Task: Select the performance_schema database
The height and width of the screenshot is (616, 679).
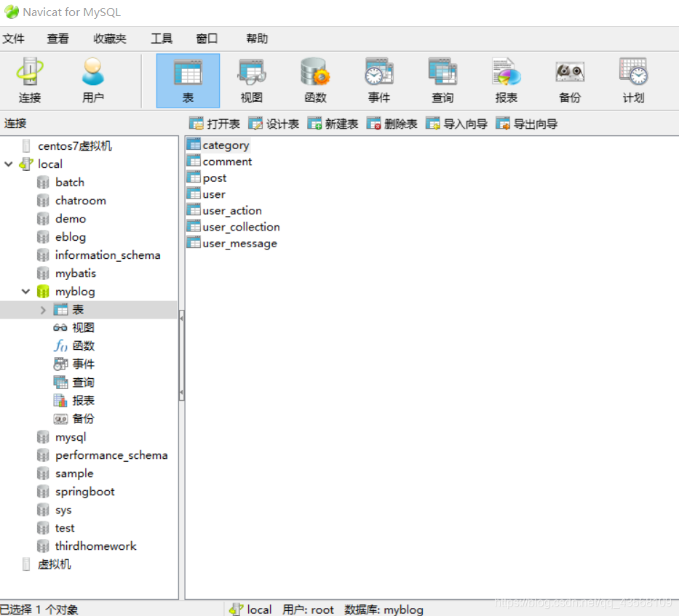Action: pyautogui.click(x=111, y=455)
